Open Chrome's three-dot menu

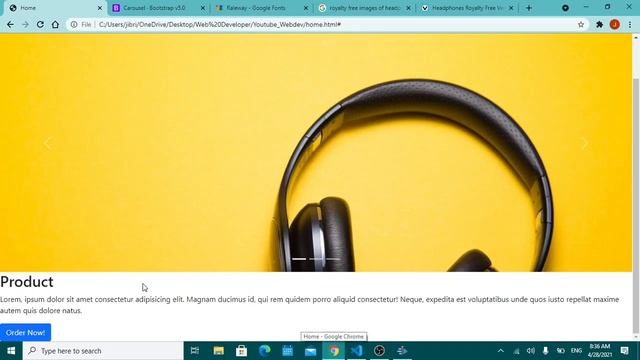630,24
